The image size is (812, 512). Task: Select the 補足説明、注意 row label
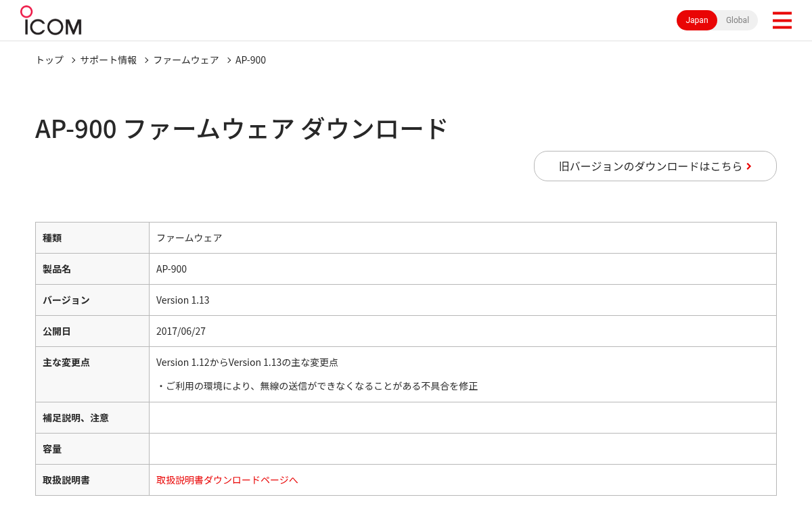coord(76,418)
